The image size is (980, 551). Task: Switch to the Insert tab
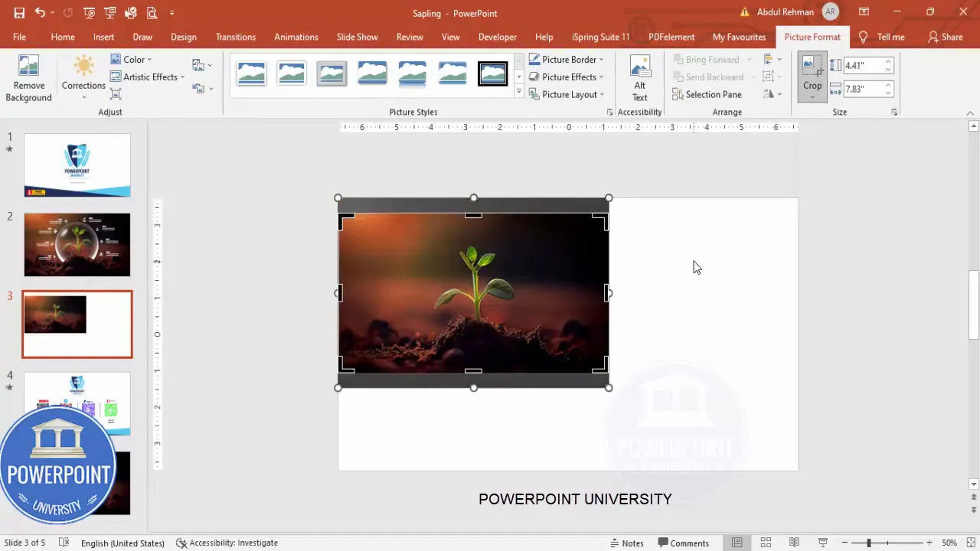click(x=103, y=37)
